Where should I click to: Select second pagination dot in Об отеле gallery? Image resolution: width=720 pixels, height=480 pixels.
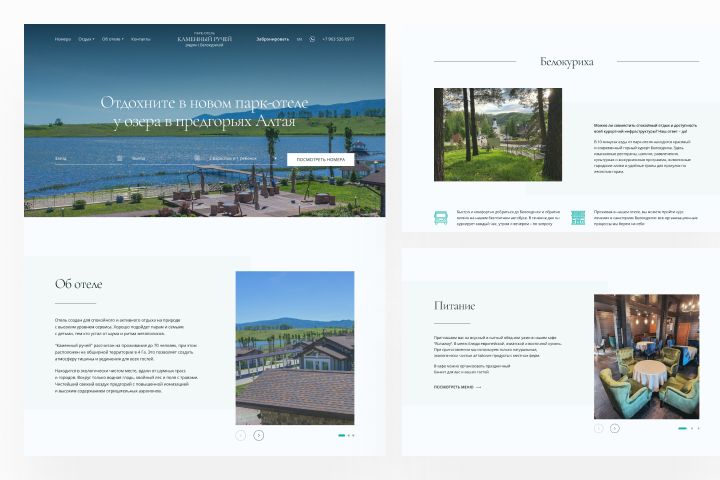tap(349, 435)
